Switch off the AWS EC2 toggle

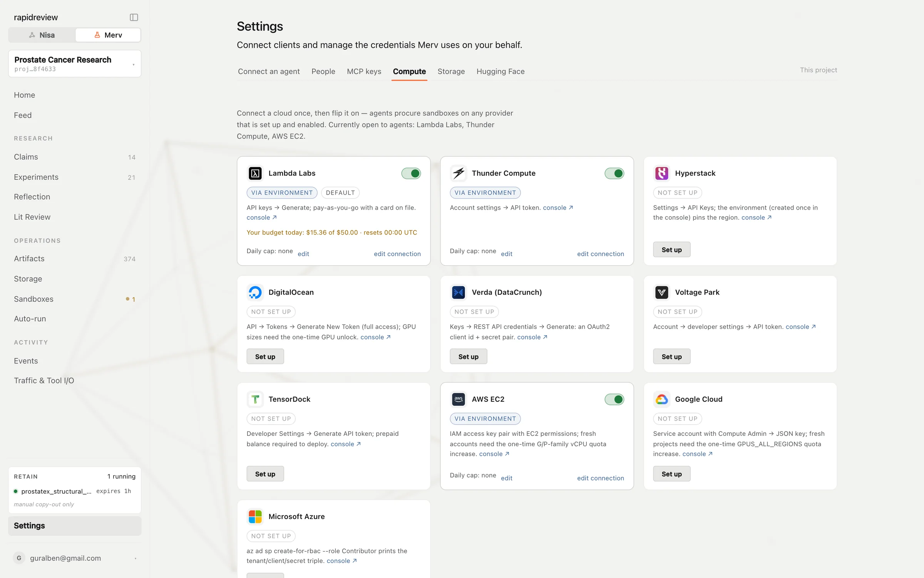[614, 399]
